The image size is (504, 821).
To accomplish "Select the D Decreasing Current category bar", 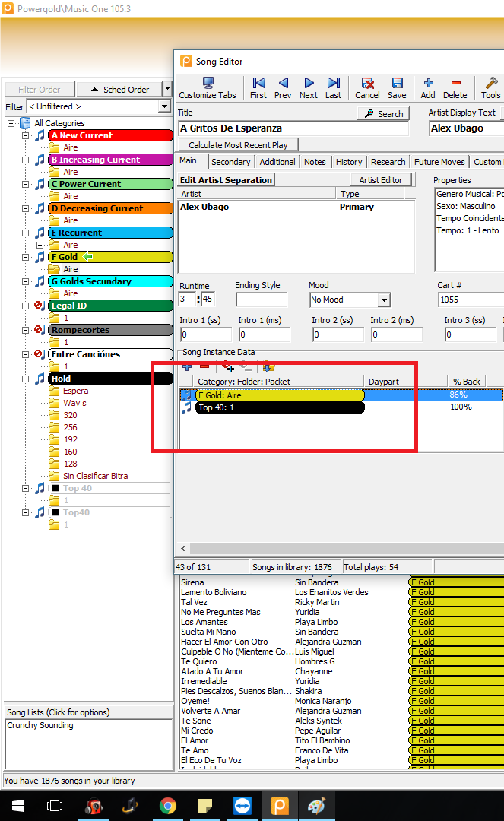I will click(x=110, y=208).
